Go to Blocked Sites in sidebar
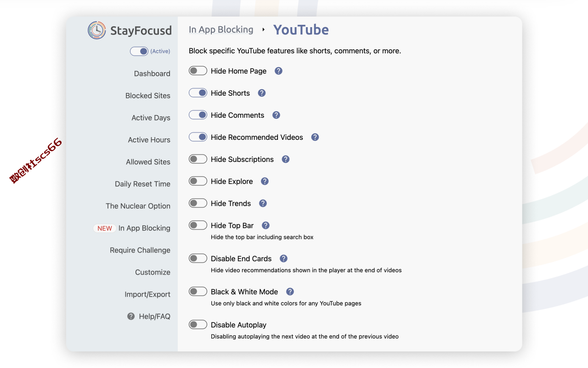The height and width of the screenshot is (368, 588). click(148, 96)
